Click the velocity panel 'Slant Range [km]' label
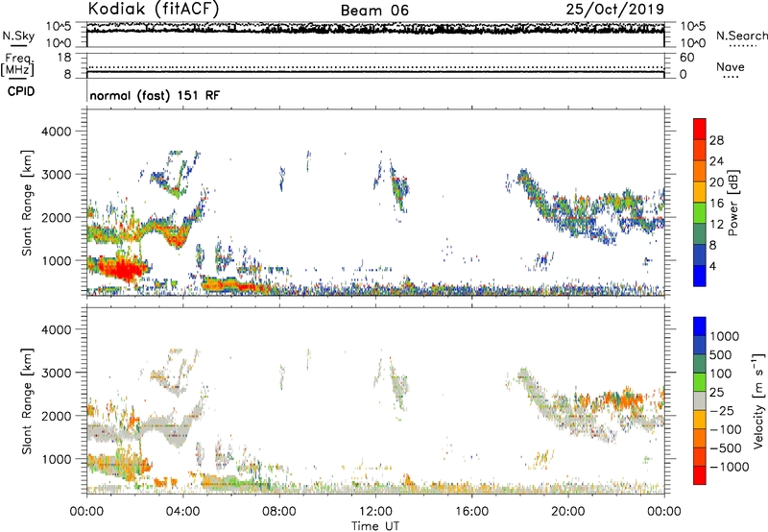 (27, 400)
